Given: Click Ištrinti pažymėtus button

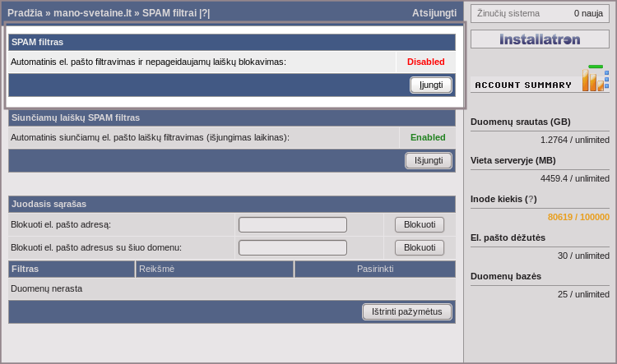Looking at the screenshot, I should pyautogui.click(x=406, y=311).
